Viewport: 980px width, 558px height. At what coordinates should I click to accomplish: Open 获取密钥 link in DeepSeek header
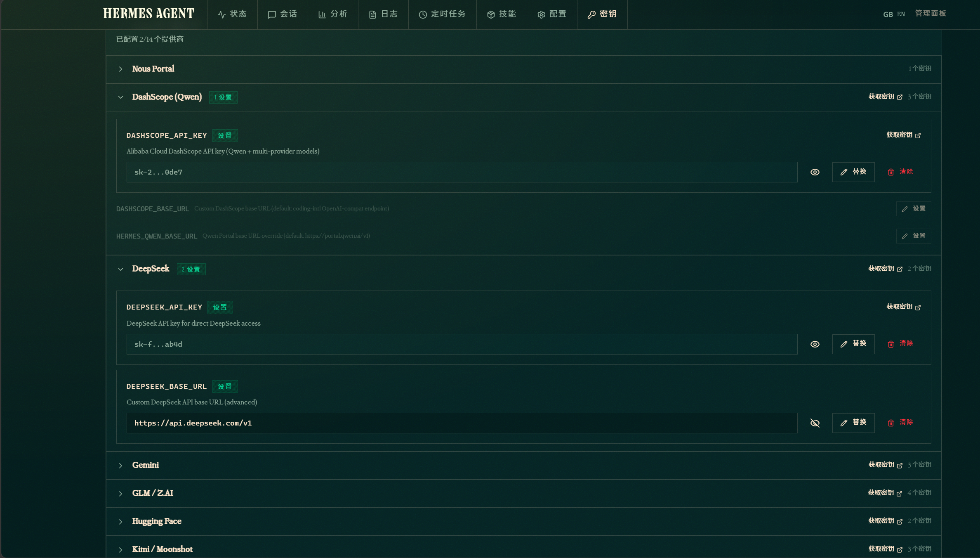[x=885, y=269]
